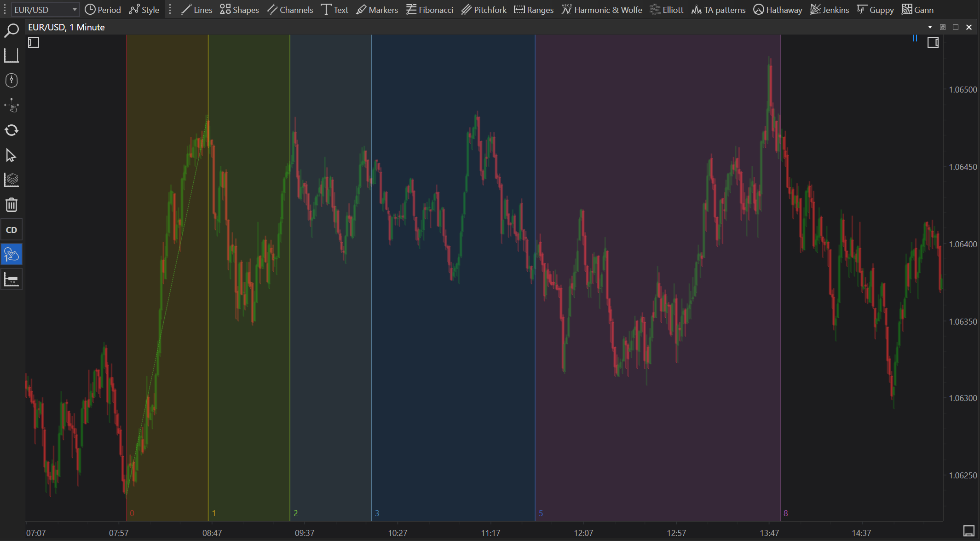Click the magnifier zoom tool in sidebar

coord(11,31)
